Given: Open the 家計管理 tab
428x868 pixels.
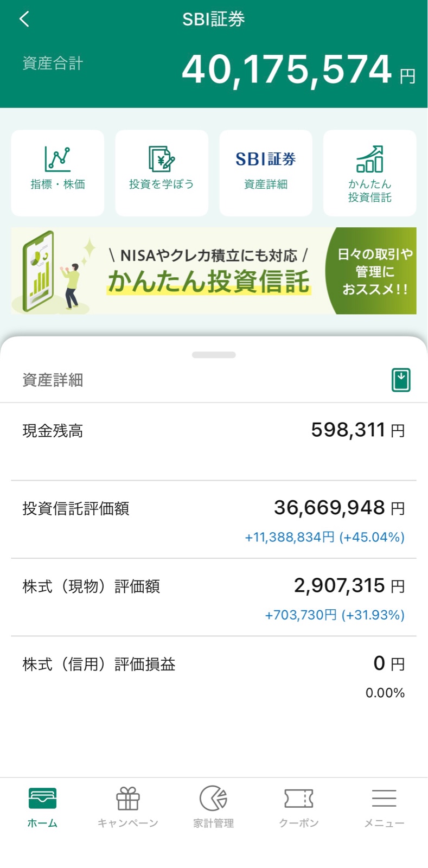Looking at the screenshot, I should click(x=214, y=807).
